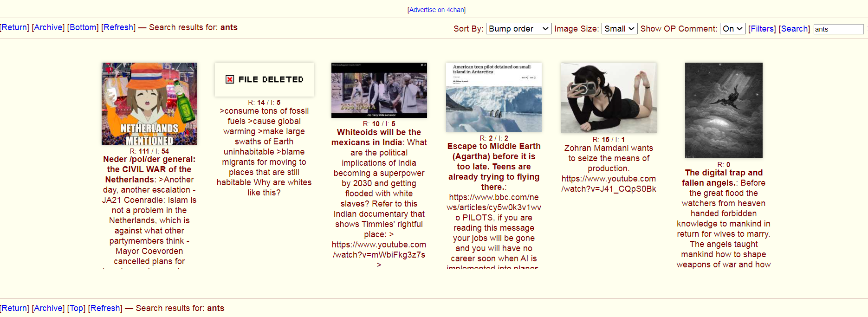Focus the search field containing ants
868x317 pixels.
tap(838, 29)
